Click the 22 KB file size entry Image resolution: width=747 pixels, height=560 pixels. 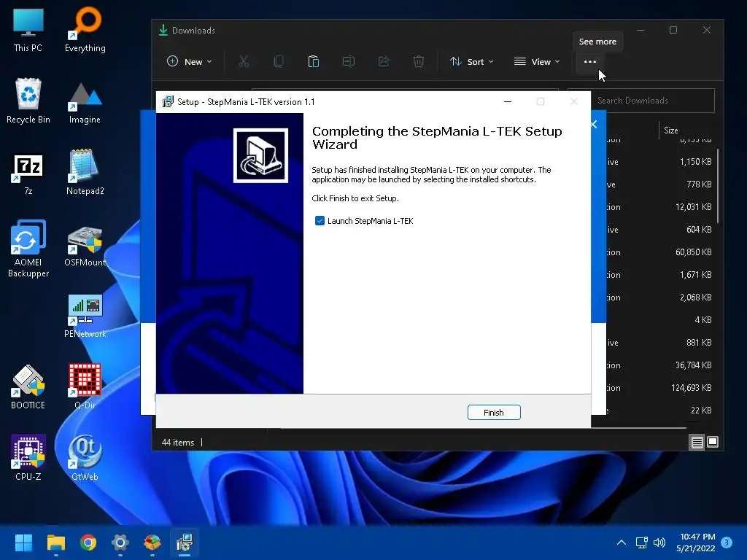click(x=701, y=411)
